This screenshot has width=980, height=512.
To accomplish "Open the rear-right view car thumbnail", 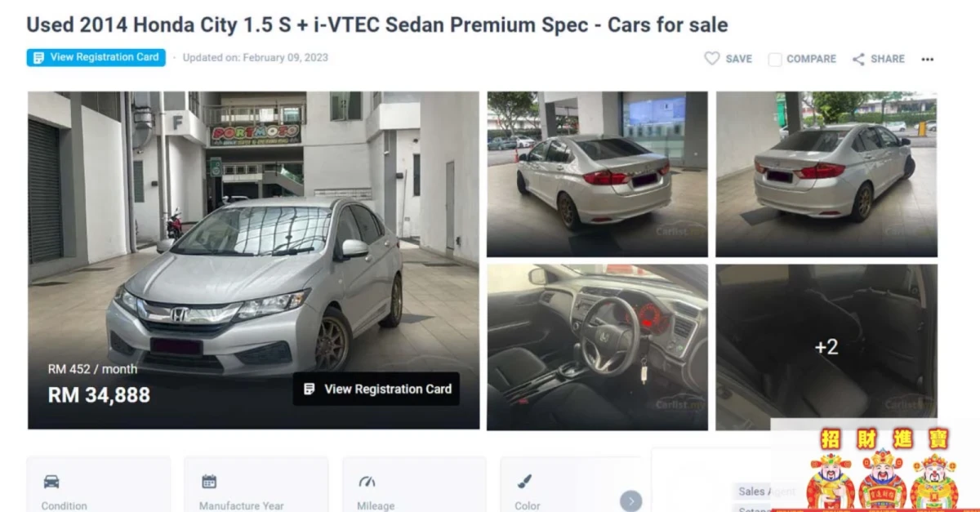I will tap(826, 174).
